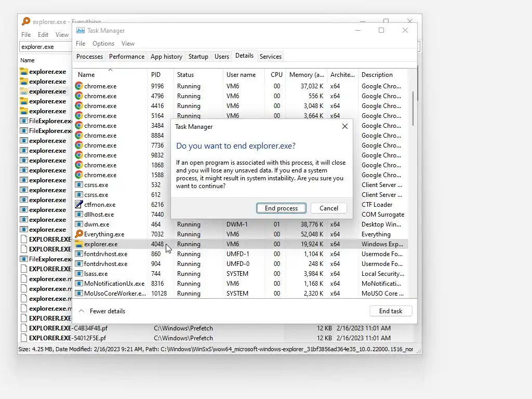The height and width of the screenshot is (399, 532).
Task: Switch to the Users tab
Action: (221, 56)
